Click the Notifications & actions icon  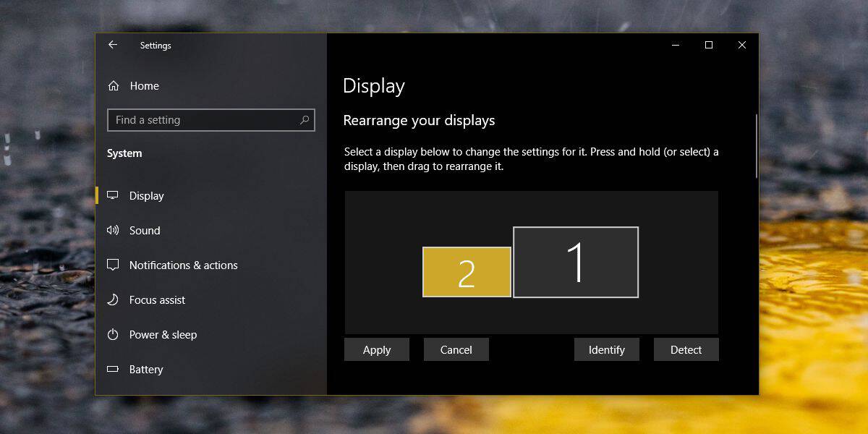(x=113, y=265)
